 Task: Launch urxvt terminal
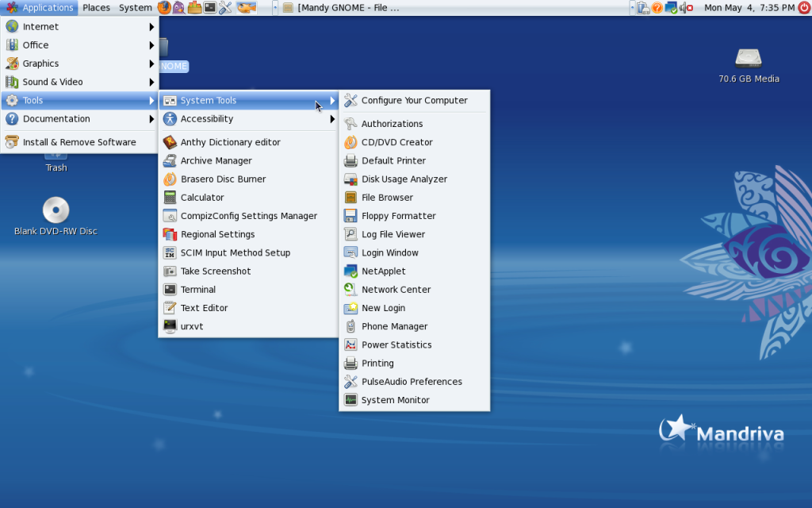click(248, 326)
